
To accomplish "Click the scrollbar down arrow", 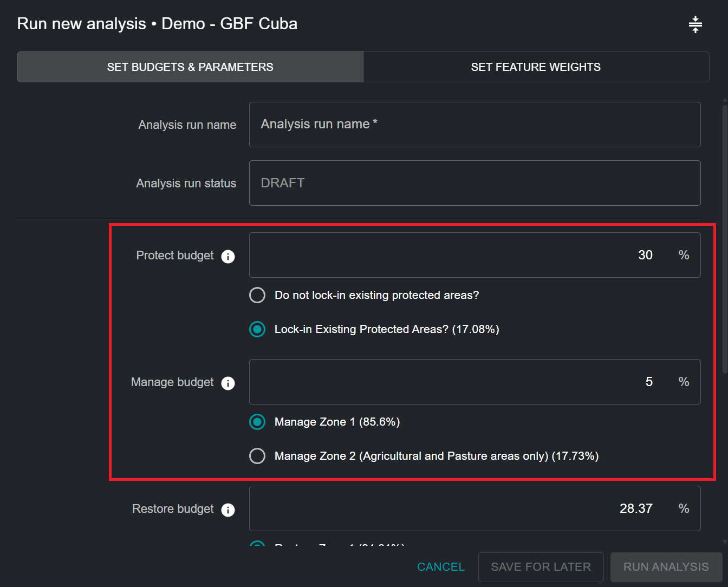I will (x=725, y=542).
